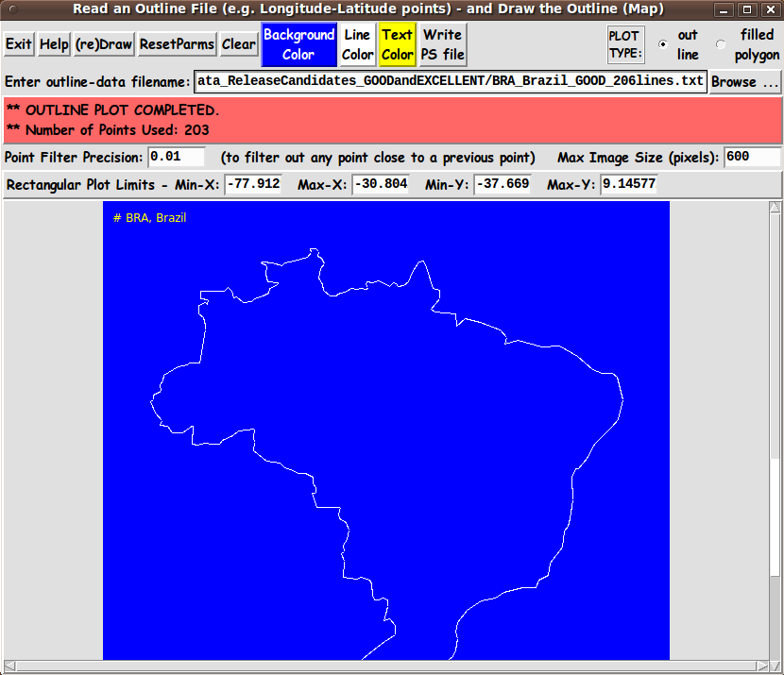Minimize the outline plot window
Screen dimensions: 784x675
click(x=724, y=9)
